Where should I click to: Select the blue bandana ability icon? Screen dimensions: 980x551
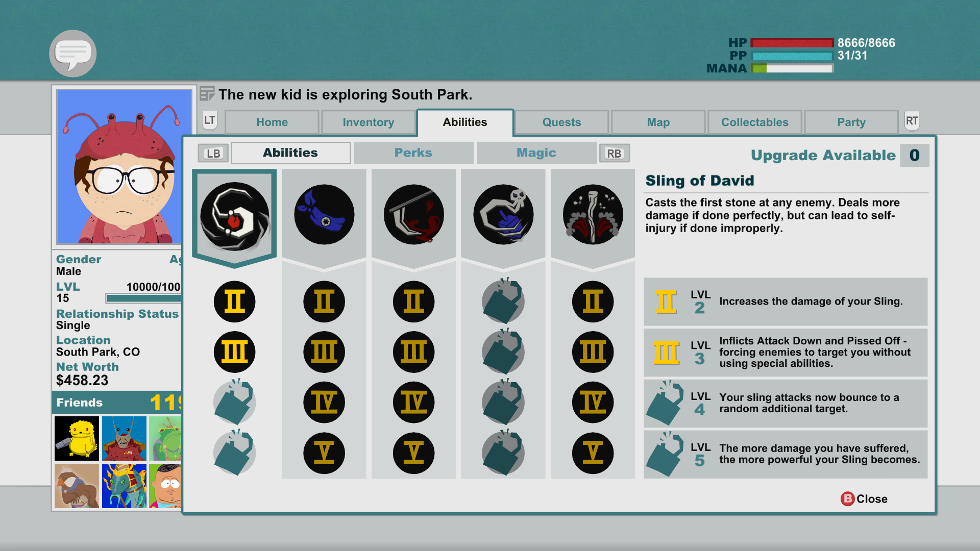pyautogui.click(x=324, y=214)
